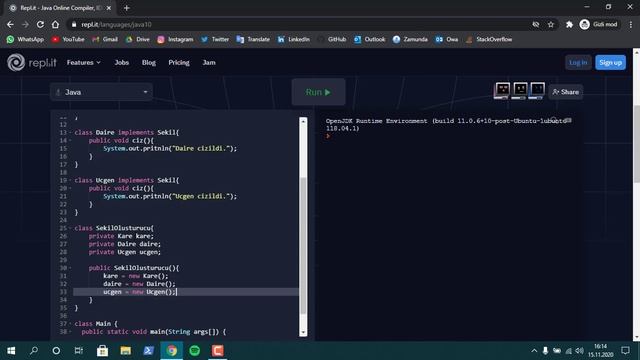This screenshot has height=360, width=640.
Task: Open the volume control in system tray
Action: [580, 351]
